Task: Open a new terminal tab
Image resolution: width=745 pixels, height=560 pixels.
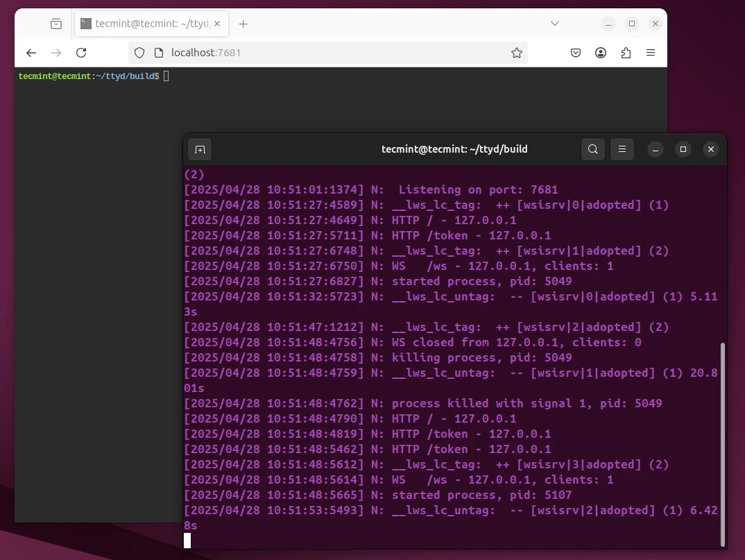Action: (200, 149)
